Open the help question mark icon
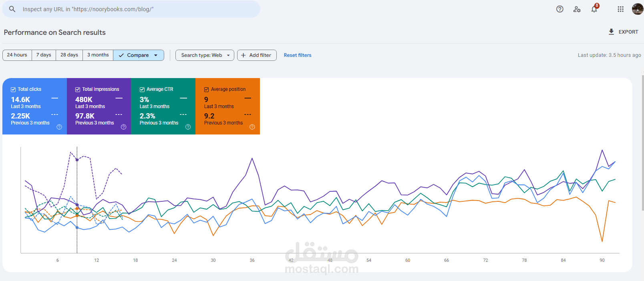The width and height of the screenshot is (644, 281). click(560, 9)
